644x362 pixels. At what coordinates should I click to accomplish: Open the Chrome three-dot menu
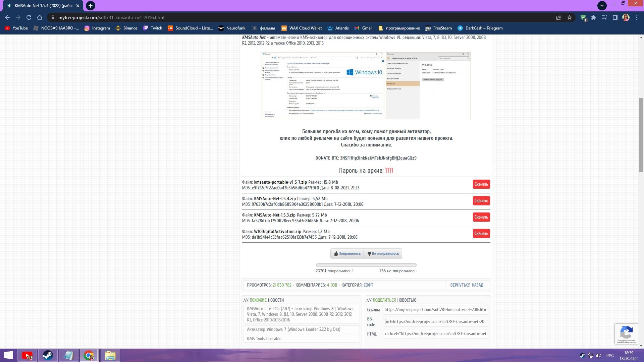[x=637, y=17]
